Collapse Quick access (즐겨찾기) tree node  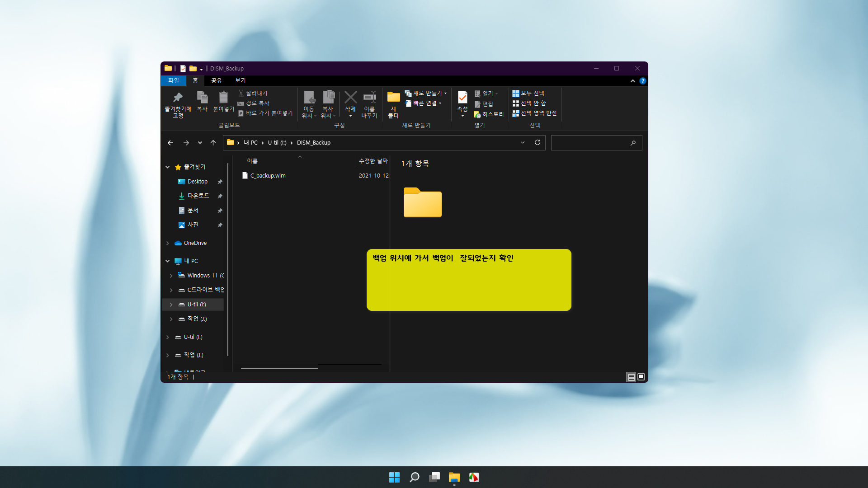click(168, 167)
